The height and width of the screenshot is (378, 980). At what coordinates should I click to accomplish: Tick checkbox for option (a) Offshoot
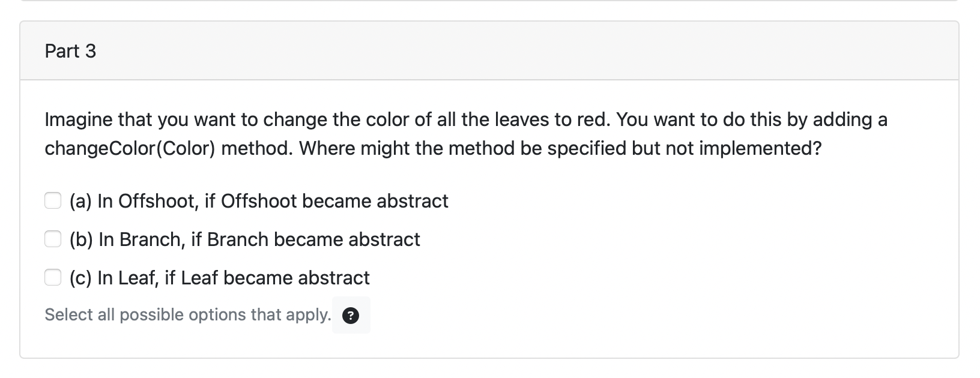(53, 200)
